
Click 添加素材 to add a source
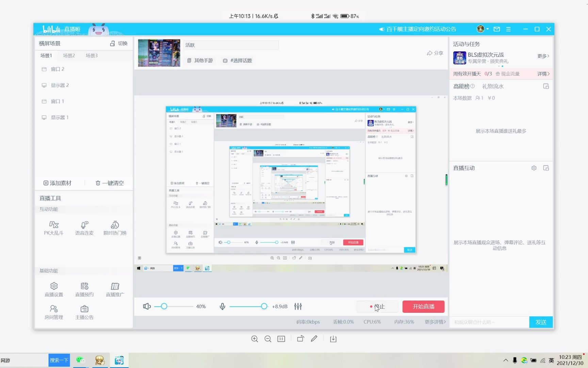point(58,183)
